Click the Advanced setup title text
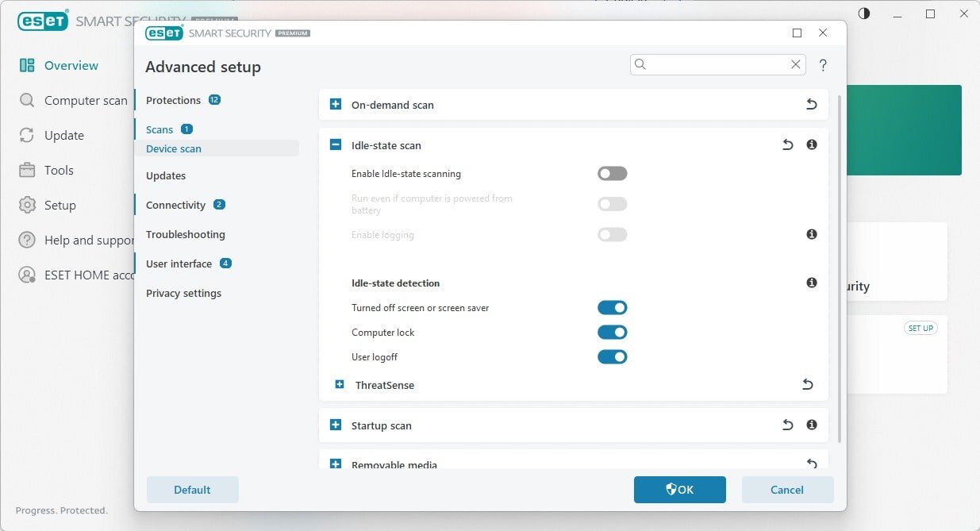 point(203,67)
